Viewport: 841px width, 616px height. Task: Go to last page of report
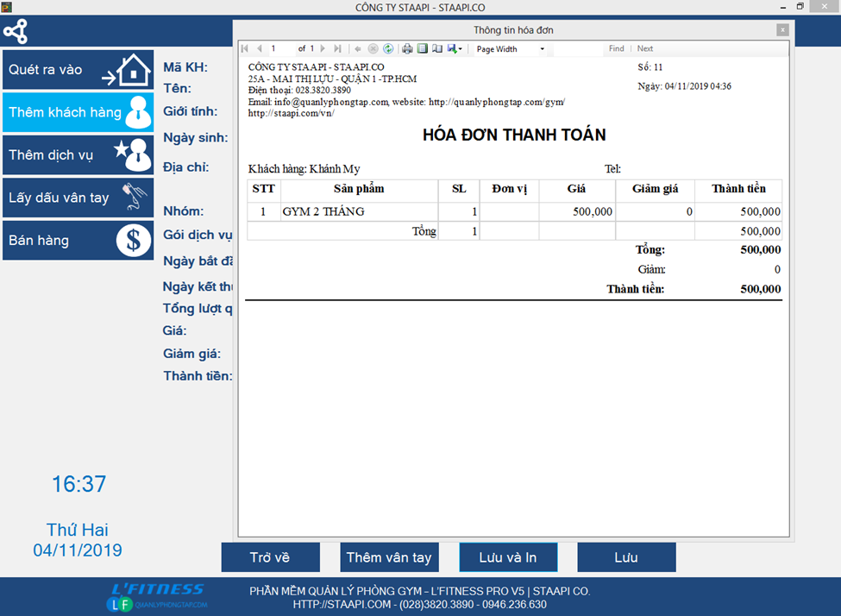click(337, 49)
